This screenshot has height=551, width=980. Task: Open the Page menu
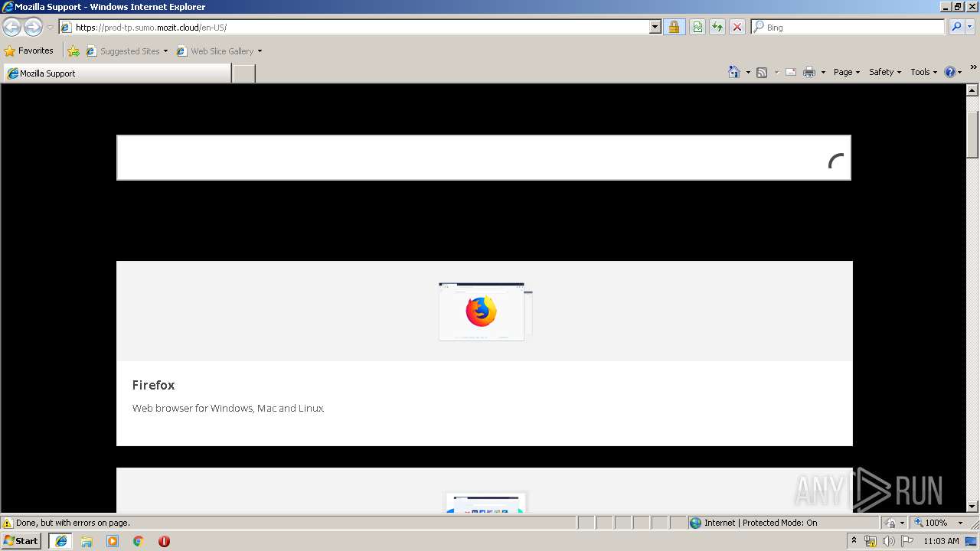click(847, 72)
